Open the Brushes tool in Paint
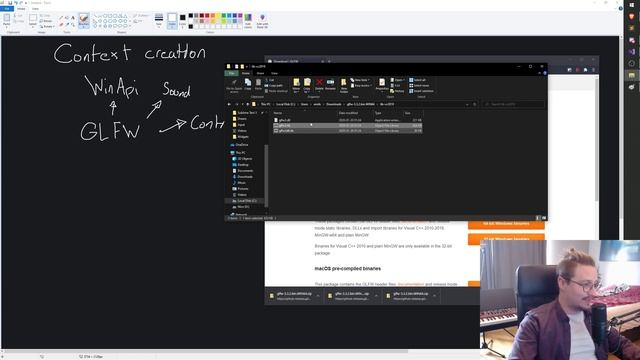This screenshot has width=640, height=360. tap(83, 20)
